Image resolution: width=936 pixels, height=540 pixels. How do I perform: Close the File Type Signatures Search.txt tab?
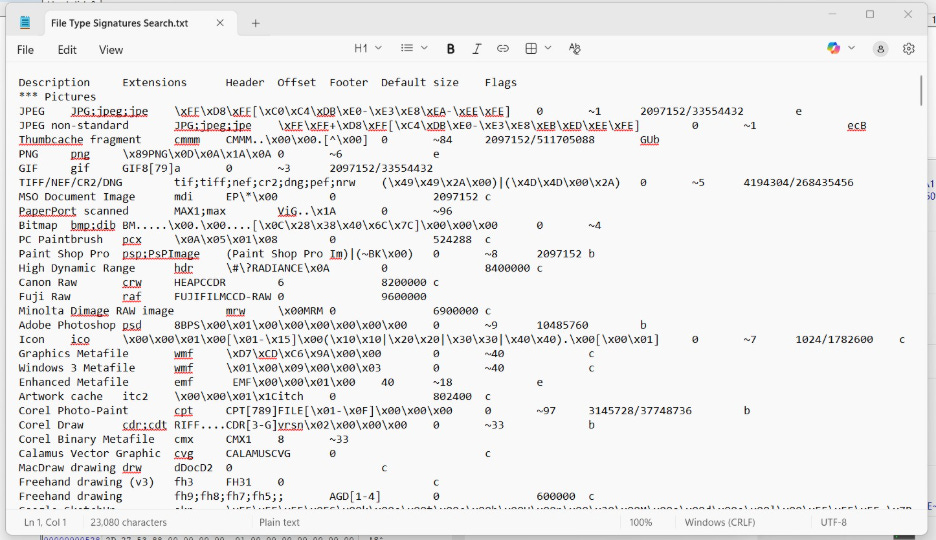(220, 23)
